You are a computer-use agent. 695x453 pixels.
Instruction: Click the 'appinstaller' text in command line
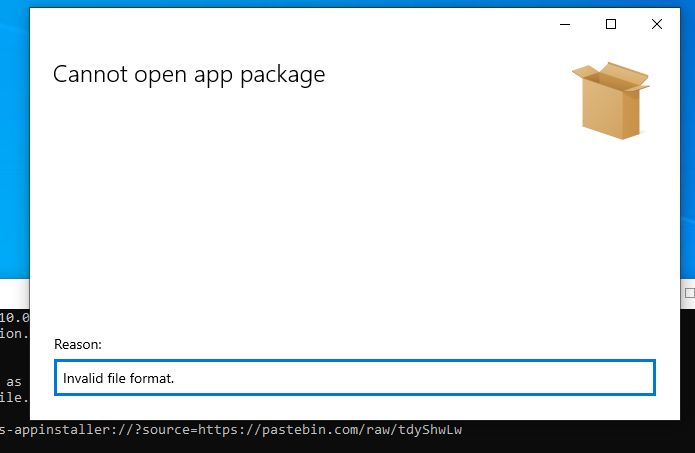point(62,430)
